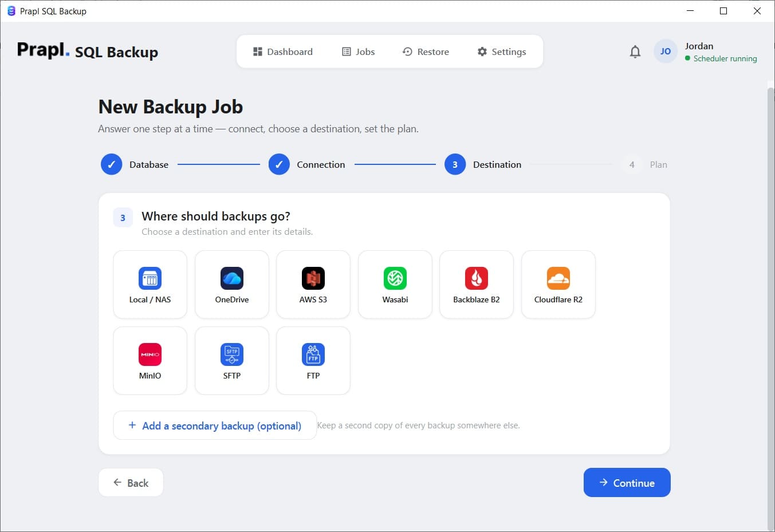Viewport: 775px width, 532px height.
Task: Choose the OneDrive cloud icon
Action: (x=232, y=278)
